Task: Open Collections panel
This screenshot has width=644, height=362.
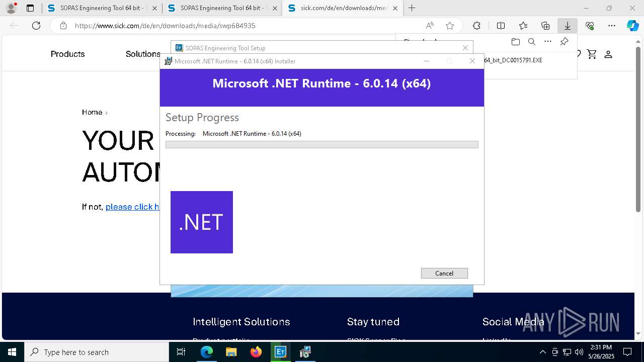Action: pyautogui.click(x=545, y=26)
